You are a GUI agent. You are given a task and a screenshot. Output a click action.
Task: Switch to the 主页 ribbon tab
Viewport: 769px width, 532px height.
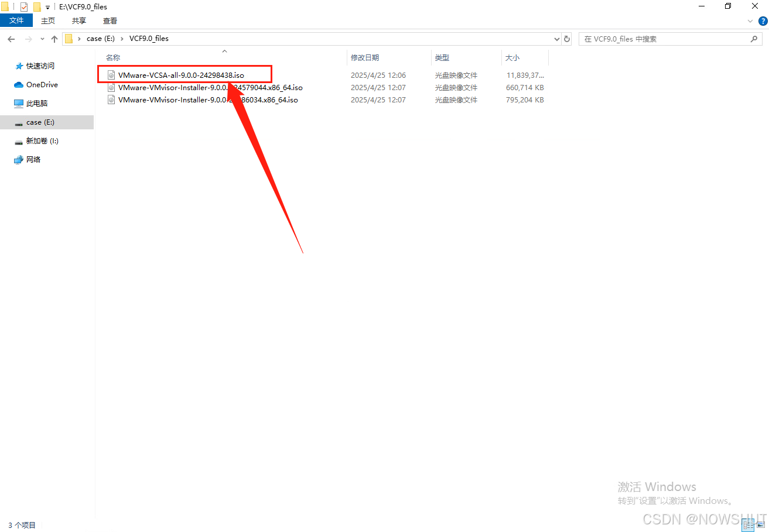click(x=48, y=20)
